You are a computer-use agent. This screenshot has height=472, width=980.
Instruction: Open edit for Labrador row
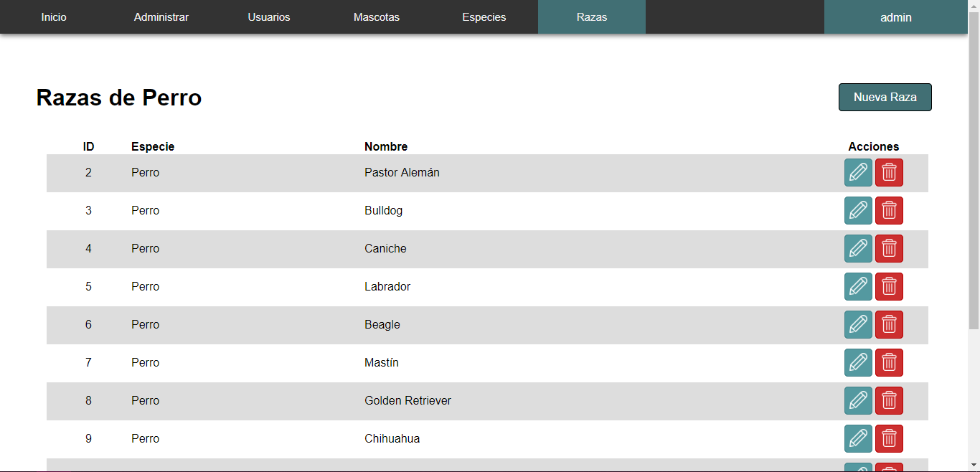tap(858, 286)
